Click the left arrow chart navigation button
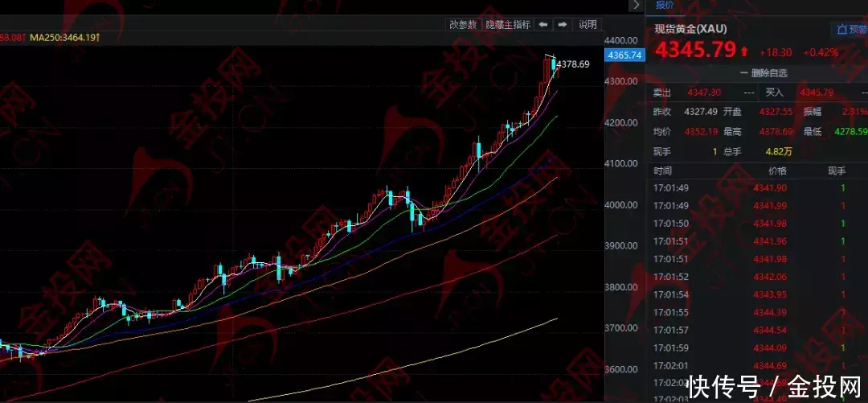The image size is (868, 403). [543, 25]
